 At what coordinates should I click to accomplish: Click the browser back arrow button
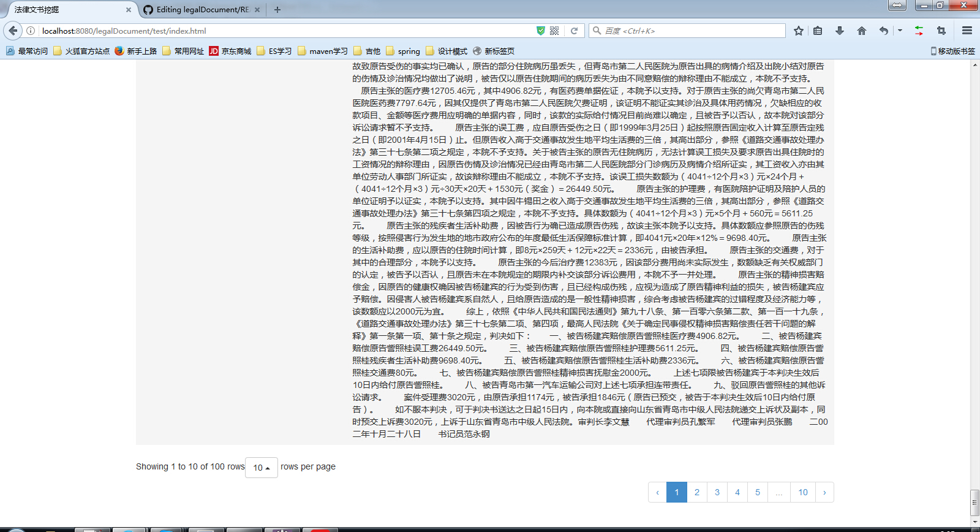13,31
